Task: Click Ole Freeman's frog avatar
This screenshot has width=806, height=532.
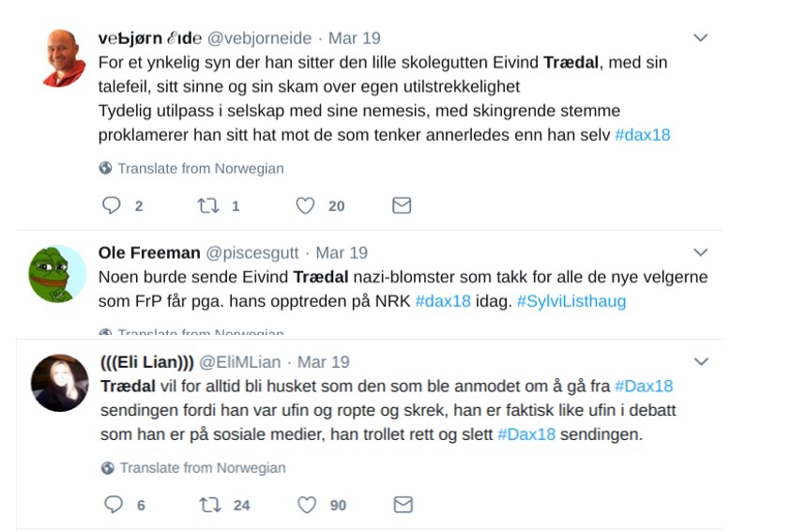Action: pyautogui.click(x=57, y=273)
